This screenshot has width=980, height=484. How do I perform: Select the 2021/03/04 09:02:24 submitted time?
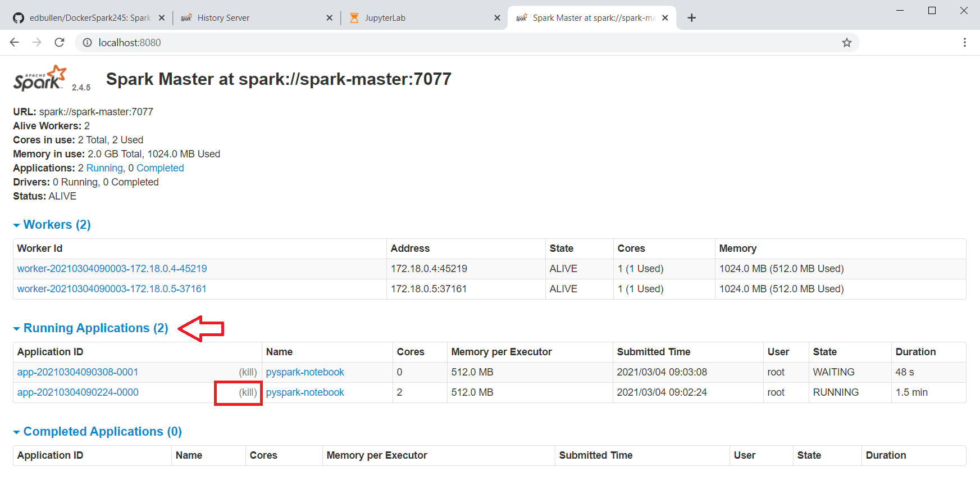coord(662,392)
